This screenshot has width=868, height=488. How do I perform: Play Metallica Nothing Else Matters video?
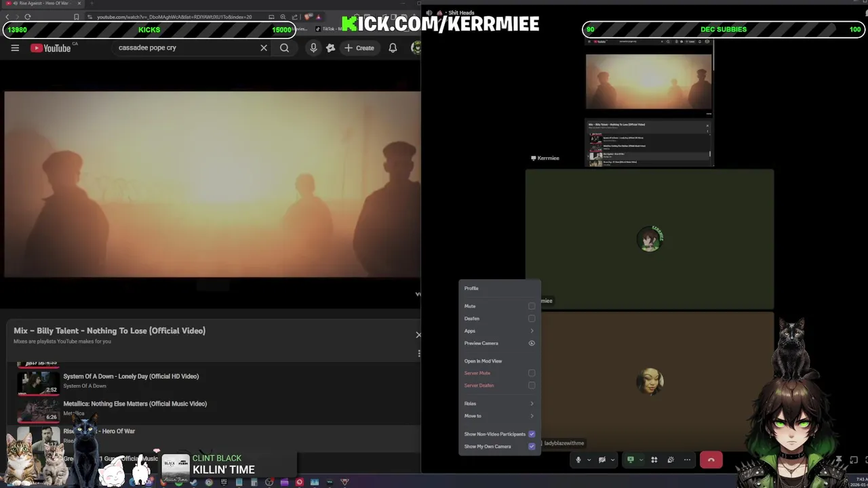(135, 404)
